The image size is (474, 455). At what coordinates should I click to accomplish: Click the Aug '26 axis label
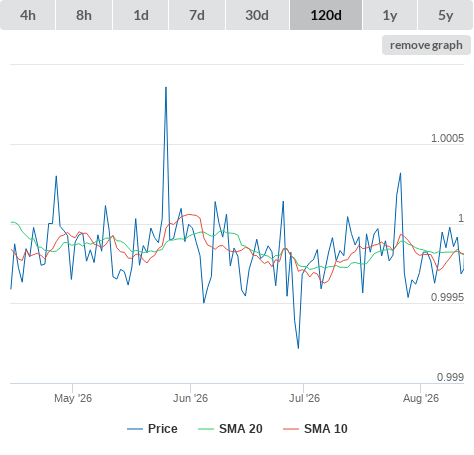[421, 398]
